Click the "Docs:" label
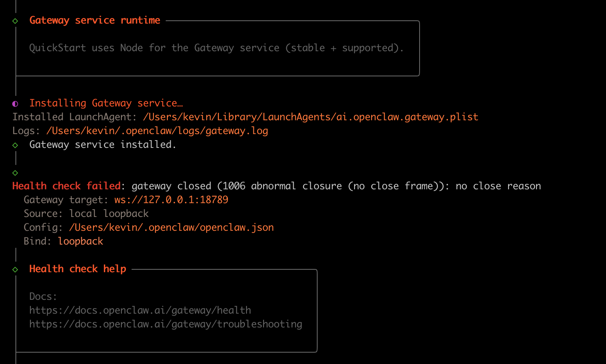The width and height of the screenshot is (606, 364). (43, 297)
